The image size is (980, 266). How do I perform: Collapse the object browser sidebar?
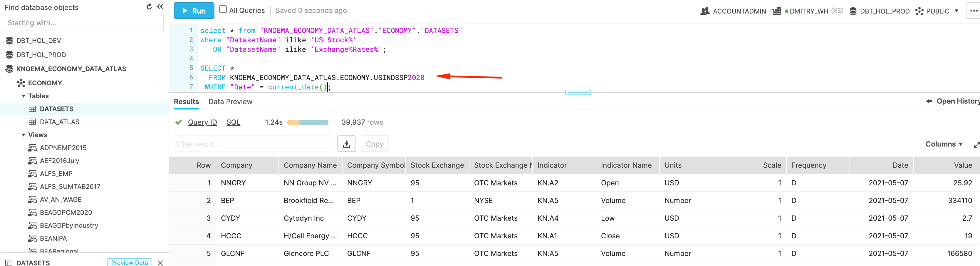(160, 7)
